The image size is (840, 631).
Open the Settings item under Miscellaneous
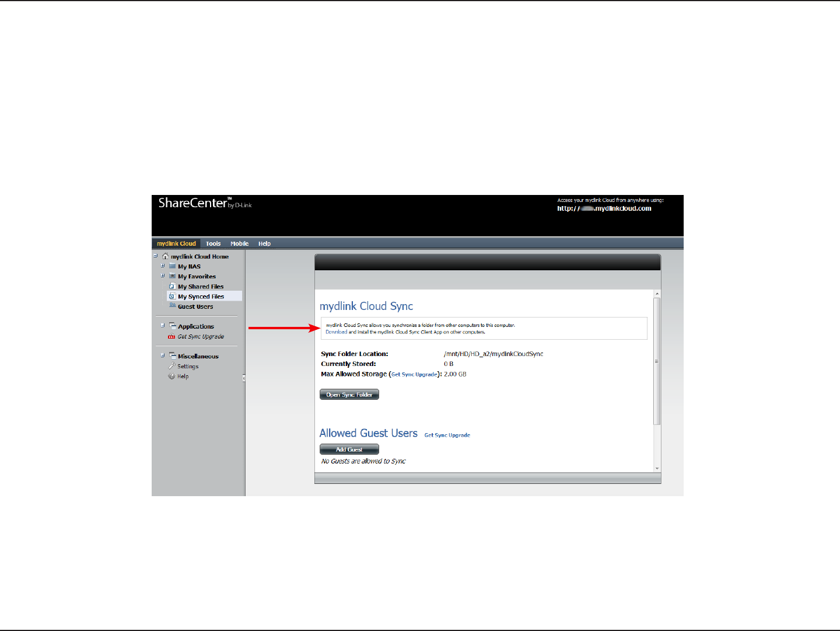[188, 367]
